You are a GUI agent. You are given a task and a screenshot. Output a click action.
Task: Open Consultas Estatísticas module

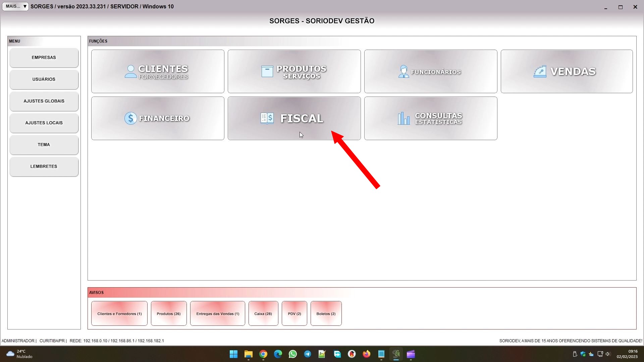(x=431, y=118)
